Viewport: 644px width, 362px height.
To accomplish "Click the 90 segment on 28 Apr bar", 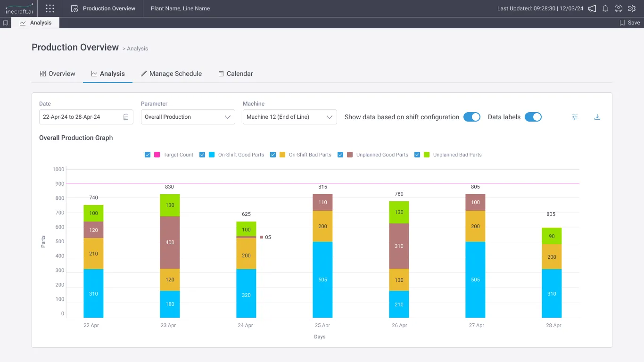I will 552,236.
